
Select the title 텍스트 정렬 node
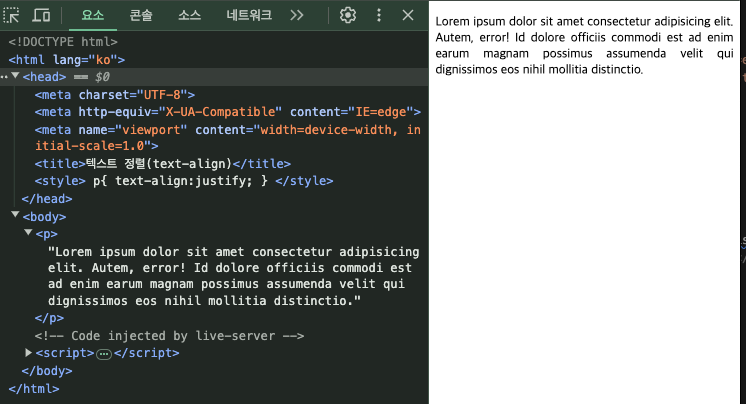[x=162, y=164]
